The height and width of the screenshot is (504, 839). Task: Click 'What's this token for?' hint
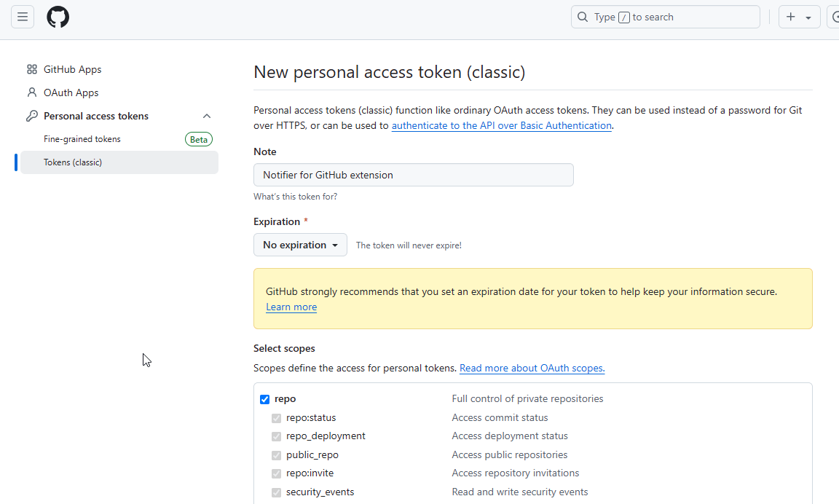296,197
